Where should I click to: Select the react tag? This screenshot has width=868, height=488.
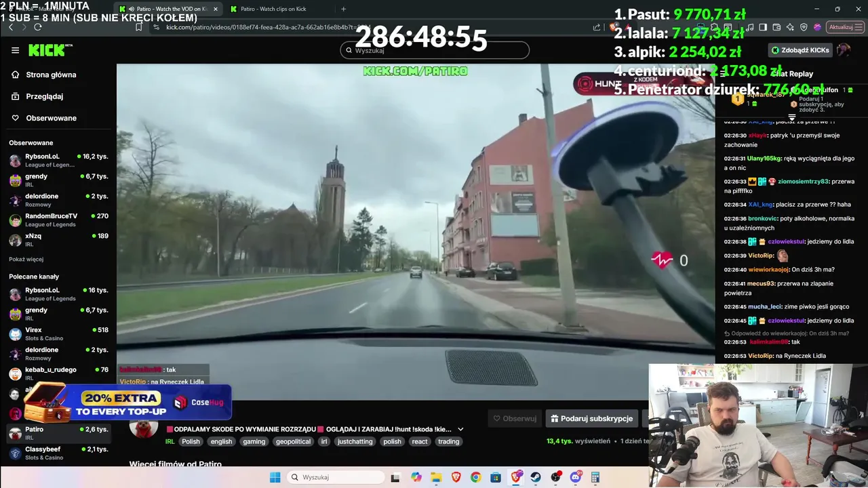click(x=420, y=441)
